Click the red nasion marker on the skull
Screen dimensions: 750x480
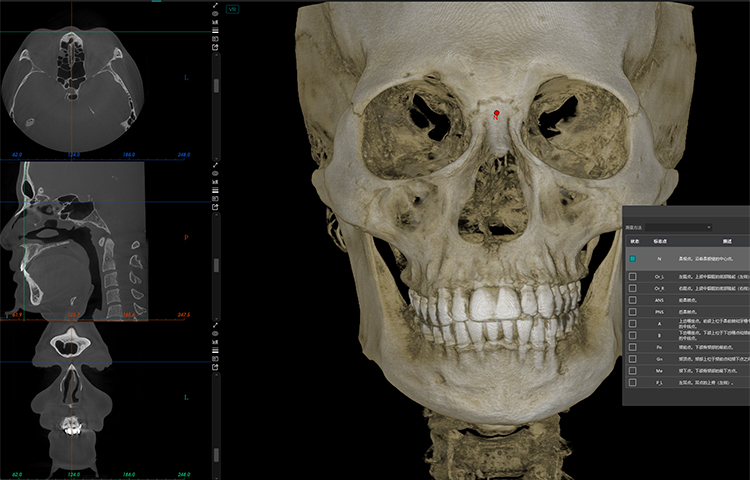pyautogui.click(x=494, y=116)
